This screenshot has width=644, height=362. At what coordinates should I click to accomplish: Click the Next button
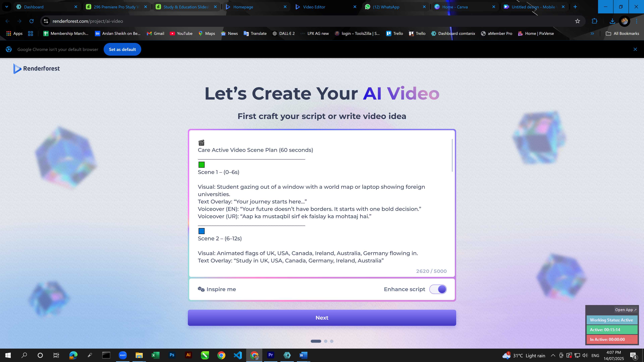322,318
